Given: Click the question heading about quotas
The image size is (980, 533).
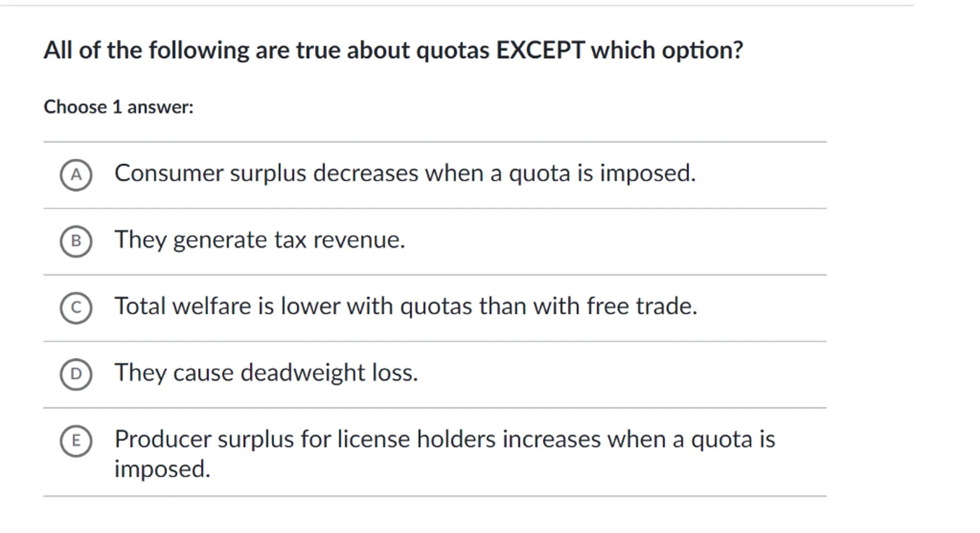Looking at the screenshot, I should pos(393,50).
